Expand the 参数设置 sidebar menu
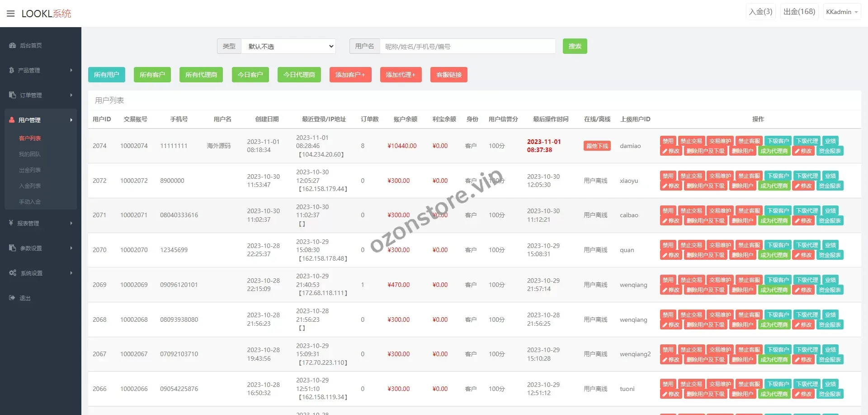This screenshot has width=868, height=415. 41,248
